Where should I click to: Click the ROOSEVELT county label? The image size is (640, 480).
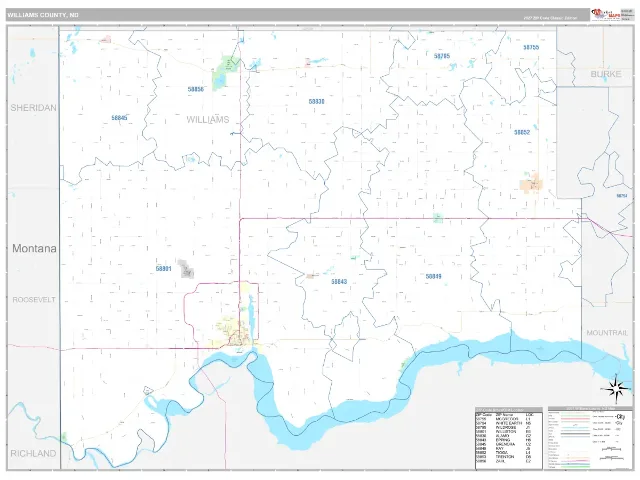click(34, 300)
